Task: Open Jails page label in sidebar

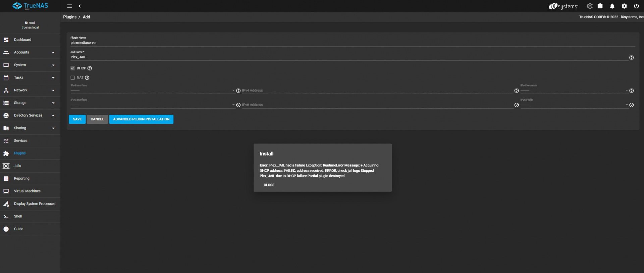Action: coord(17,166)
